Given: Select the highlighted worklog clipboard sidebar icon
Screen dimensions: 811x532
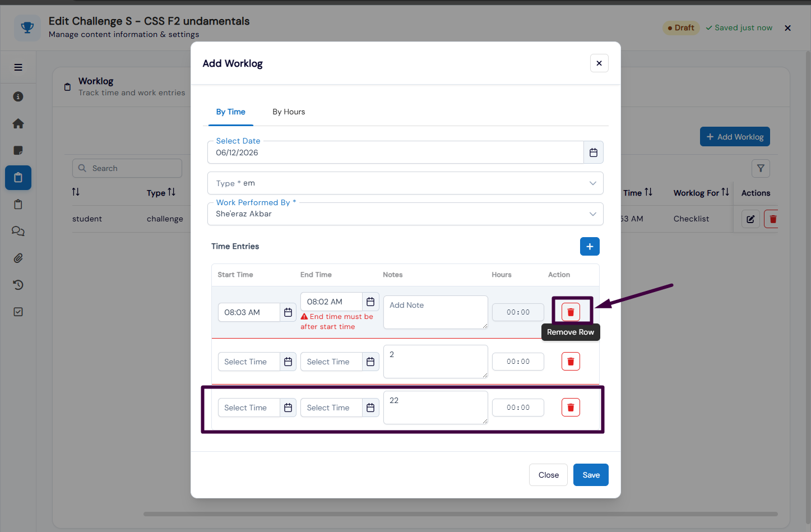Looking at the screenshot, I should [18, 178].
